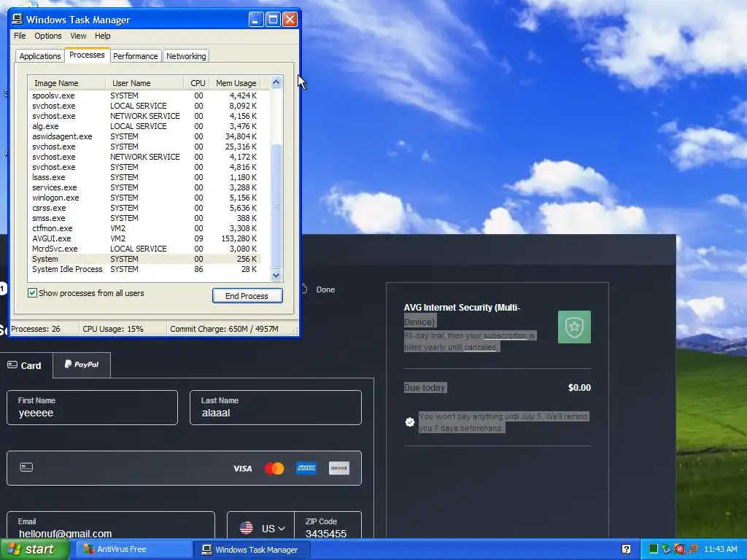Viewport: 747px width, 560px height.
Task: Click the US flag icon
Action: coord(247,528)
